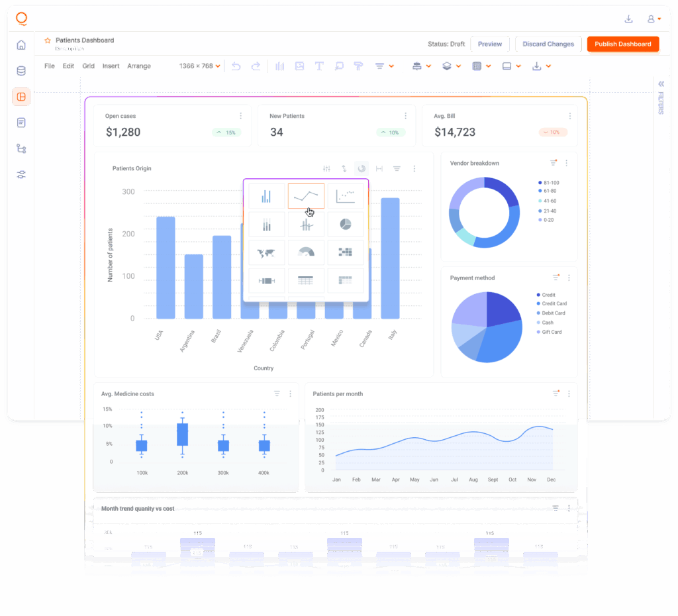Toggle the chart type button on Patients Origin
This screenshot has width=678, height=616.
click(362, 169)
